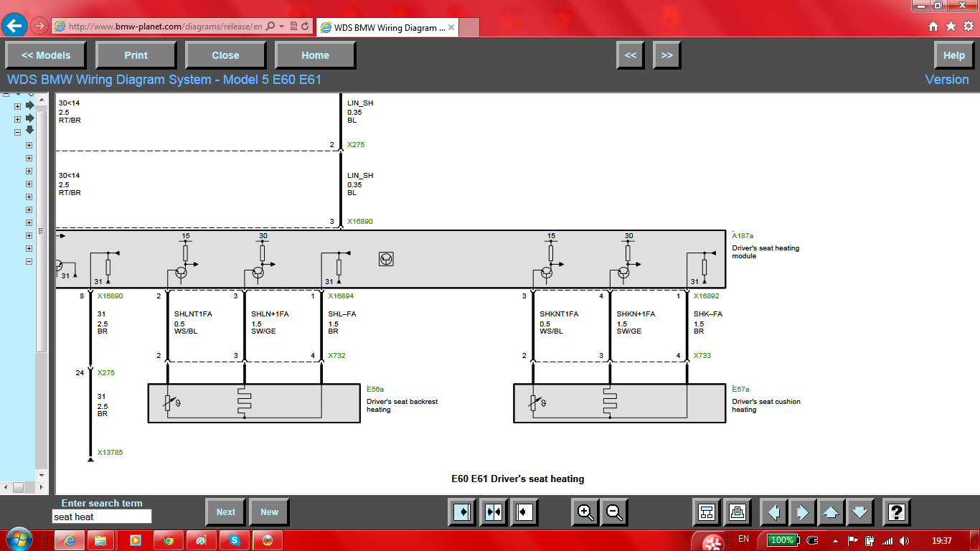Screen dimensions: 980x551
Task: Open the hierarchy tree view icon
Action: [x=707, y=512]
